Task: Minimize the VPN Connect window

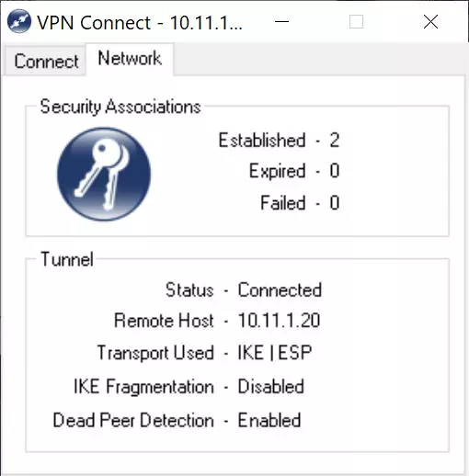Action: tap(281, 22)
